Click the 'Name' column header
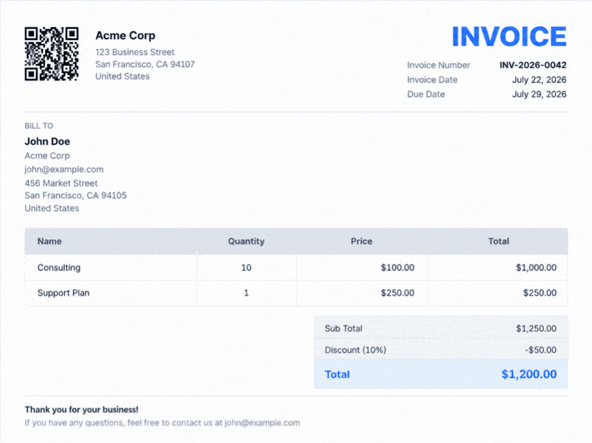 [x=49, y=241]
